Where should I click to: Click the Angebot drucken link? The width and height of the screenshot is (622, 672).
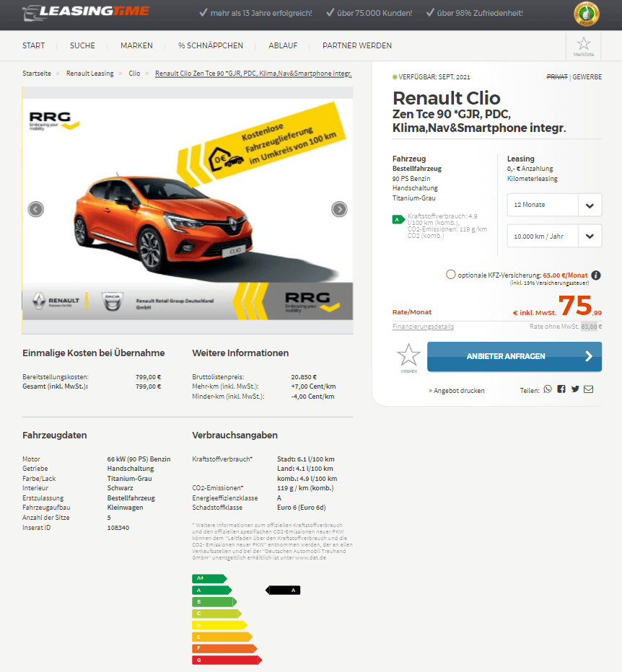click(457, 390)
